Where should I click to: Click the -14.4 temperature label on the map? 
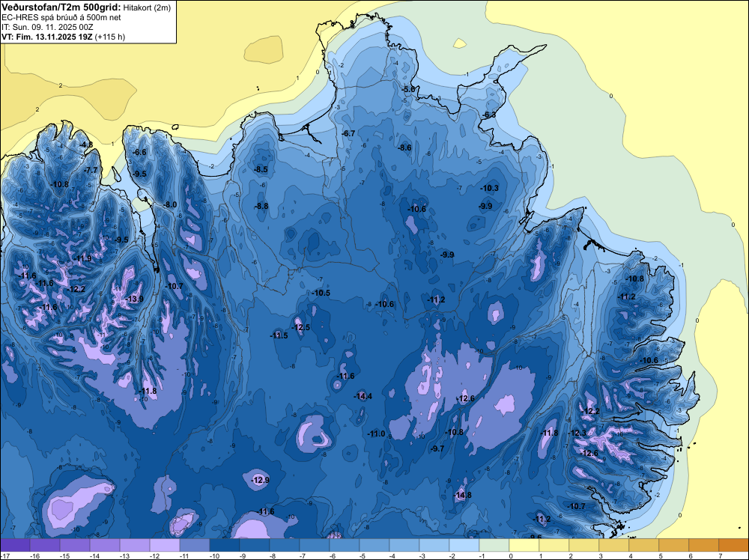(x=363, y=396)
